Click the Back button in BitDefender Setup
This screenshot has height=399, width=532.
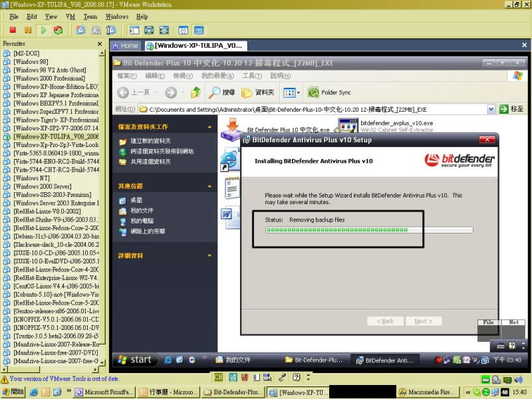[385, 321]
